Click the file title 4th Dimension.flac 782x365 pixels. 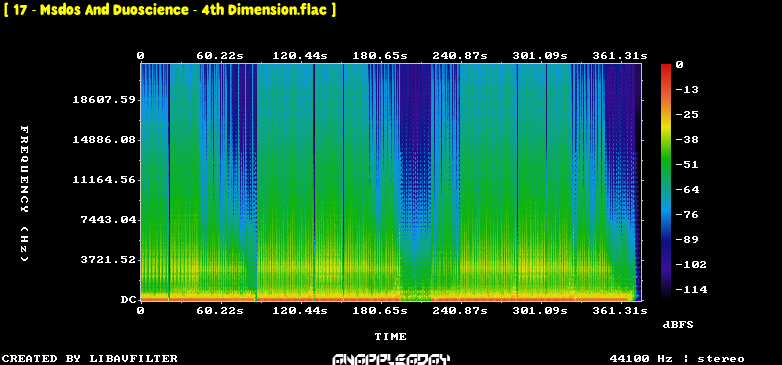pos(264,10)
